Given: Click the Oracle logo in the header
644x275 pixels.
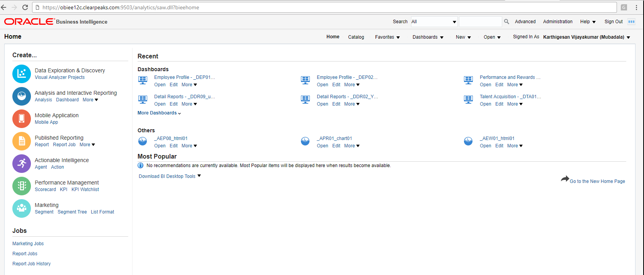Looking at the screenshot, I should coord(29,22).
